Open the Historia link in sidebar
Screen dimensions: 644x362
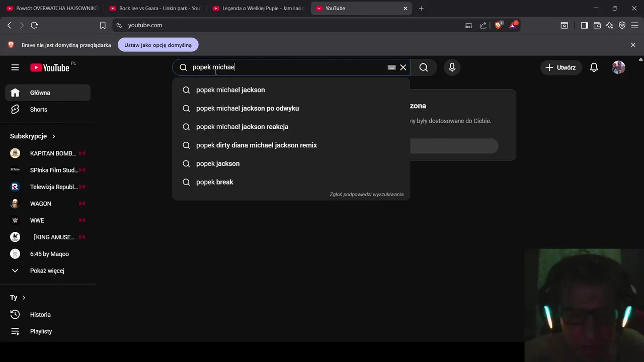point(40,314)
